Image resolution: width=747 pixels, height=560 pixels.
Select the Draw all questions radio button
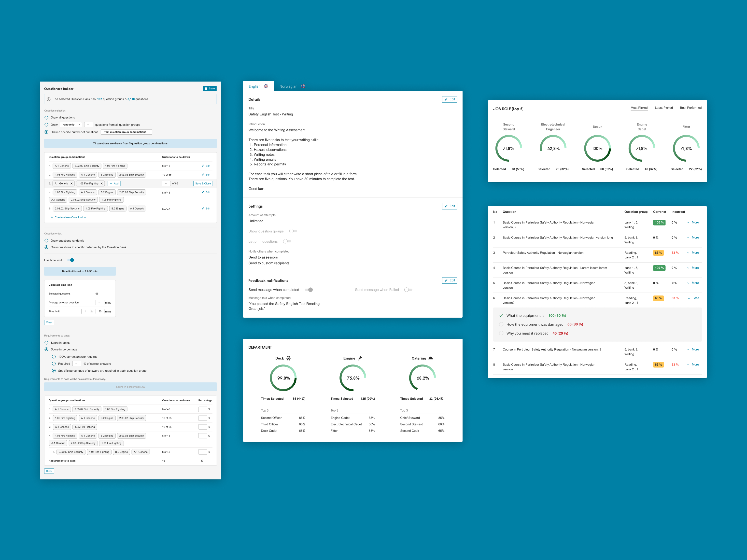(x=47, y=118)
